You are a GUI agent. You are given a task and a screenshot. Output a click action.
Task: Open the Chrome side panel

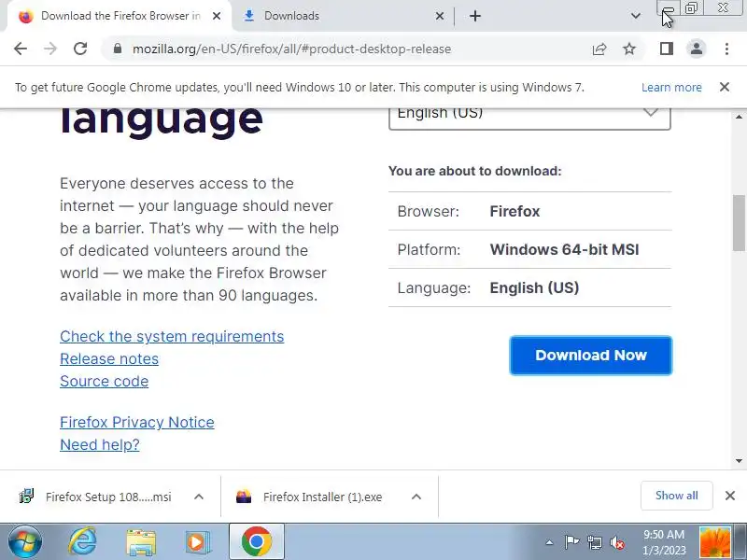[667, 49]
